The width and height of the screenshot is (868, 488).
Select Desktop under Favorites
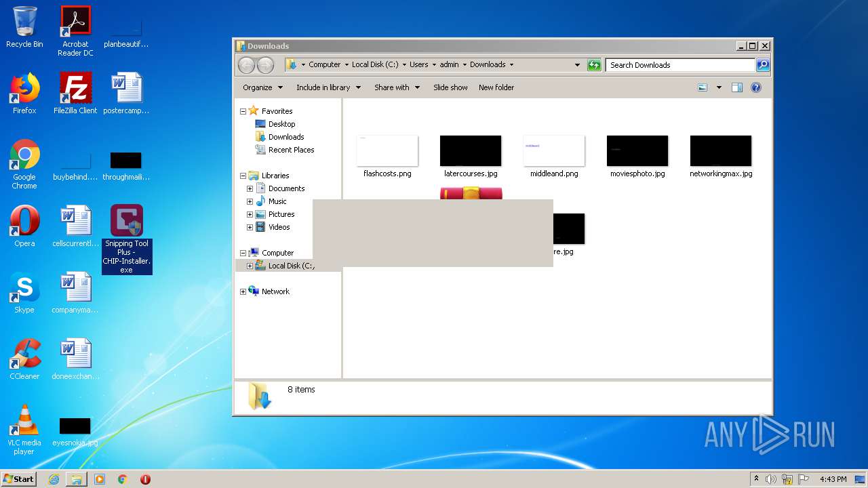[x=275, y=124]
